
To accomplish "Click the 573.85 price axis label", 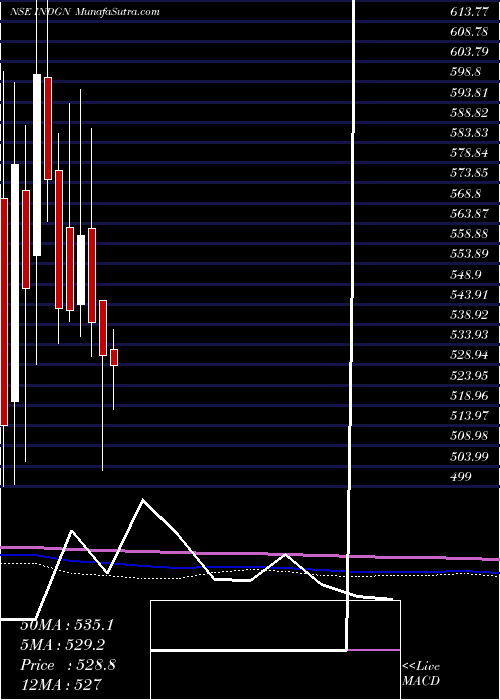I will 470,174.
